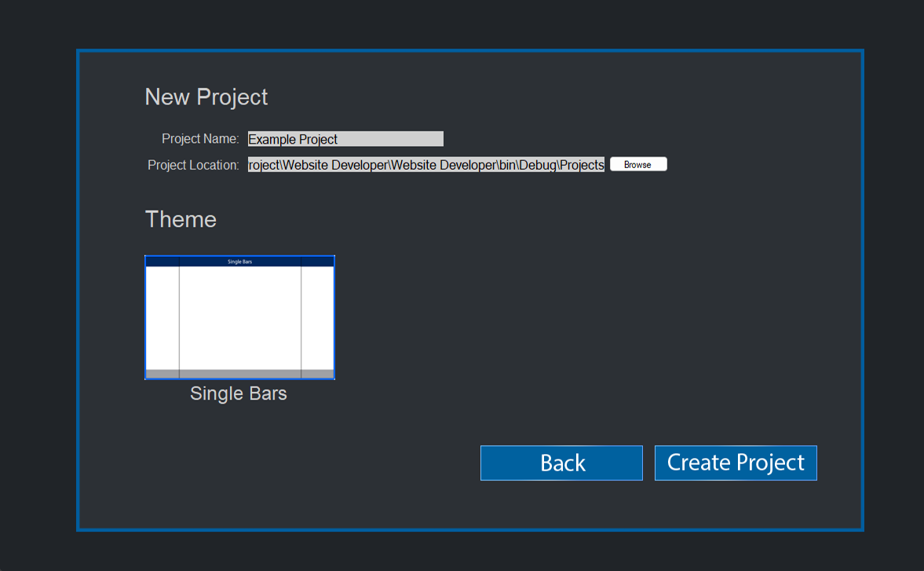Click the gray footer bar in theme preview
Screen dimensions: 924x571
point(239,374)
